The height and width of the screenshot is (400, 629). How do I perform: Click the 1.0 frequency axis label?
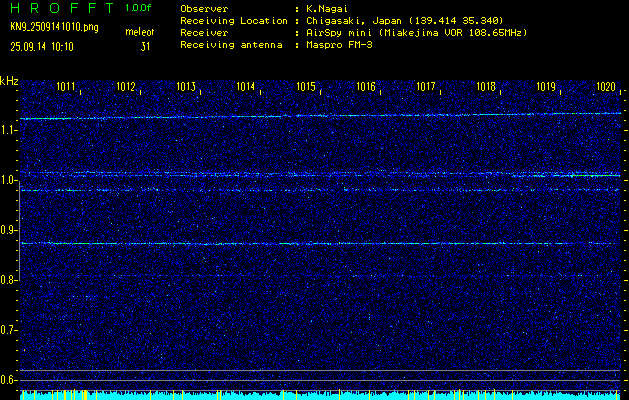coord(7,180)
